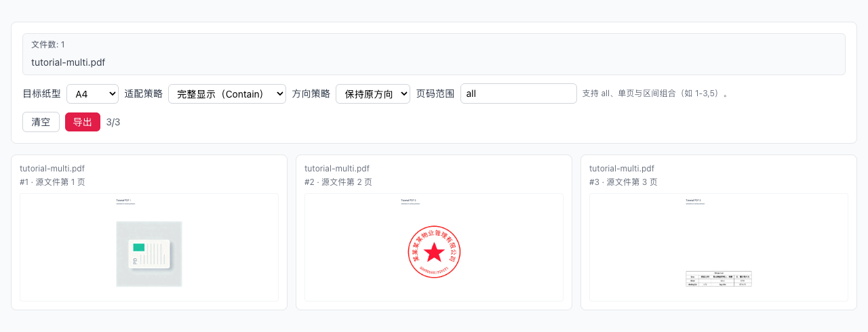Click the #1 · 源文件第 1 页 caption

[x=52, y=182]
